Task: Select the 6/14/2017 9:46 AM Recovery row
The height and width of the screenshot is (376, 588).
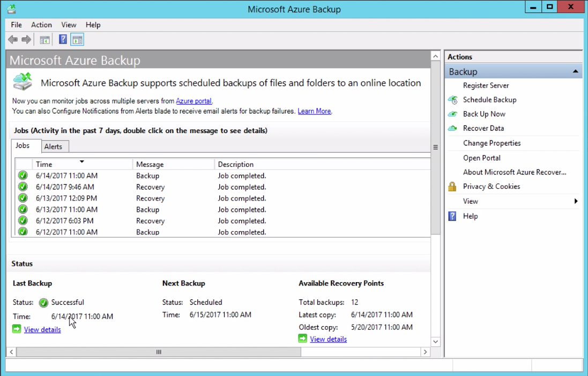Action: 223,187
